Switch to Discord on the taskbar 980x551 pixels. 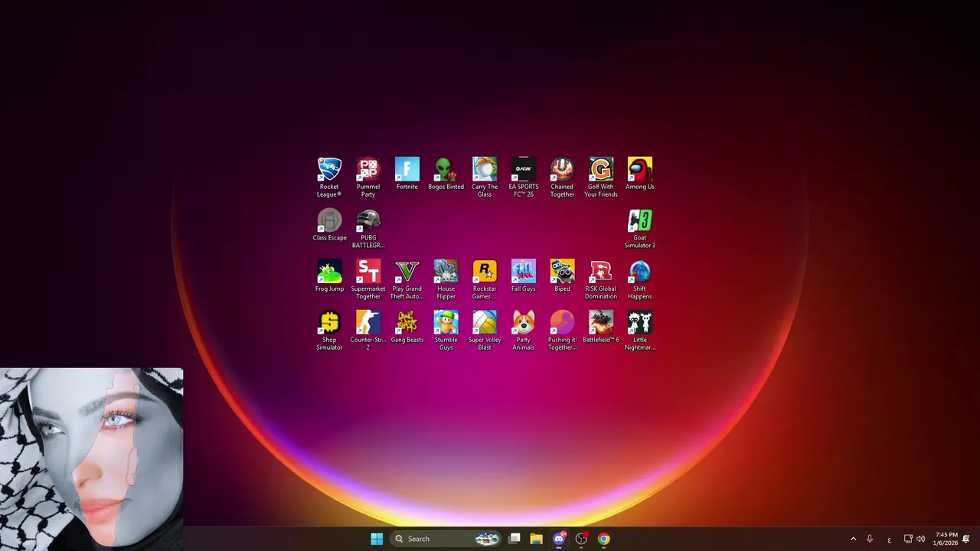click(559, 539)
